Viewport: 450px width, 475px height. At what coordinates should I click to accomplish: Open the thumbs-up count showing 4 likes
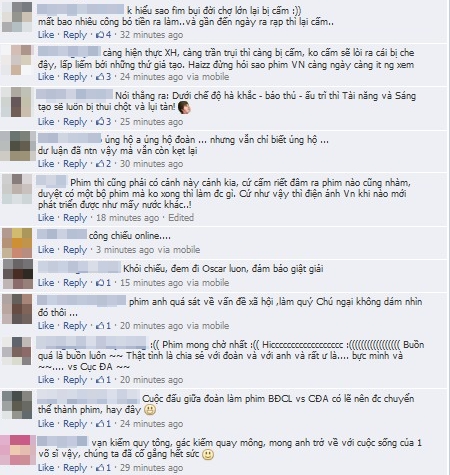(104, 35)
